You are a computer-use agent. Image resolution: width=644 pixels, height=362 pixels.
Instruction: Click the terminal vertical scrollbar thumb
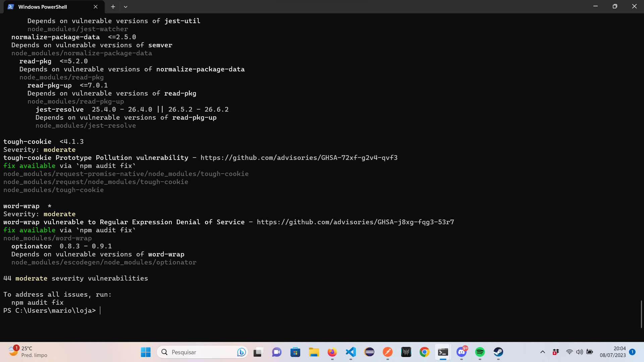coord(641,314)
